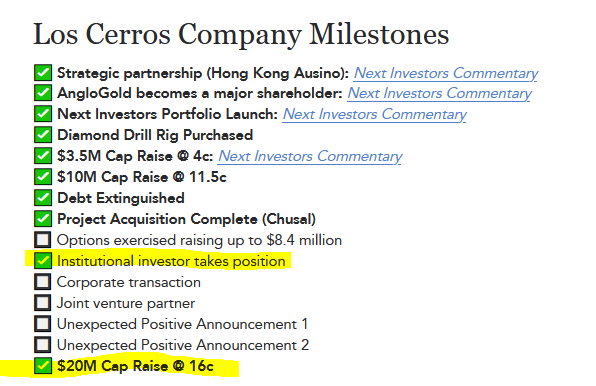Click the Los Cerros Company Milestones heading
596x386 pixels.
click(241, 35)
